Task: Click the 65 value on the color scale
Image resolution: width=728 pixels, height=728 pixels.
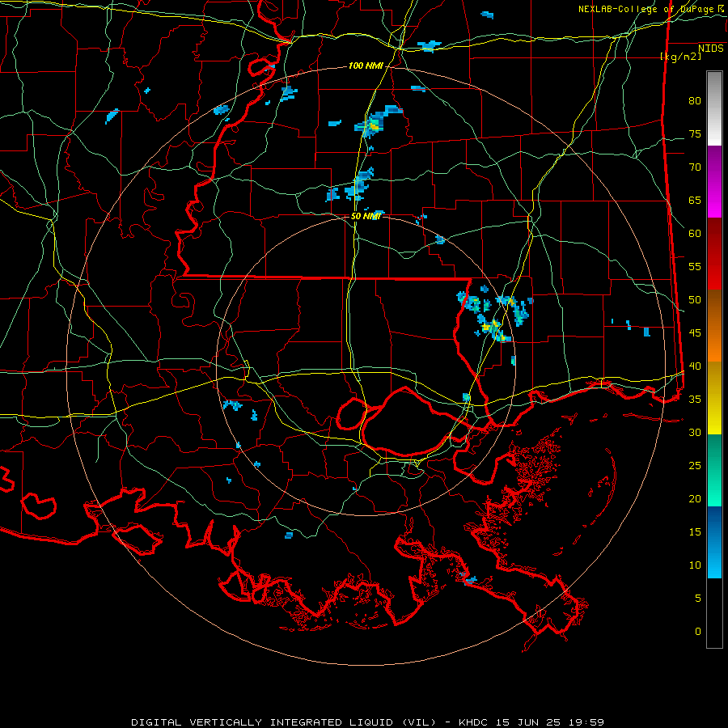Action: click(695, 201)
